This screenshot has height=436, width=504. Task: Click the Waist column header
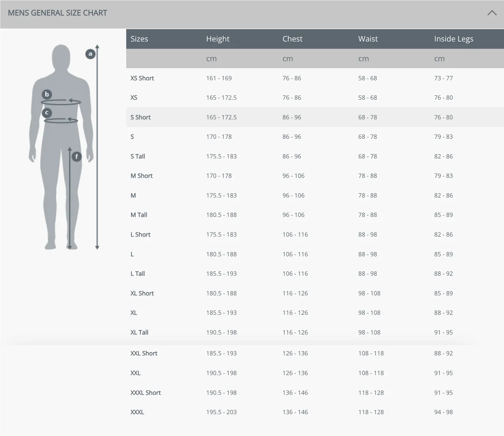[368, 39]
